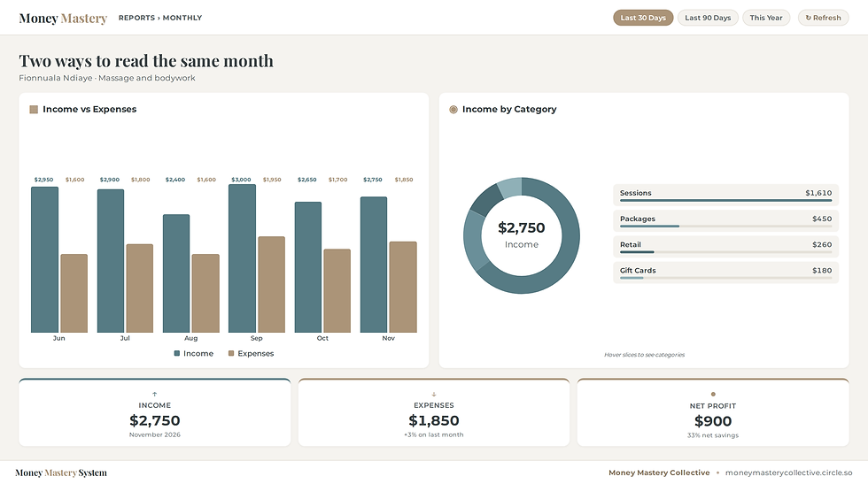Click the Retail category row
The height and width of the screenshot is (484, 868).
[x=725, y=247]
